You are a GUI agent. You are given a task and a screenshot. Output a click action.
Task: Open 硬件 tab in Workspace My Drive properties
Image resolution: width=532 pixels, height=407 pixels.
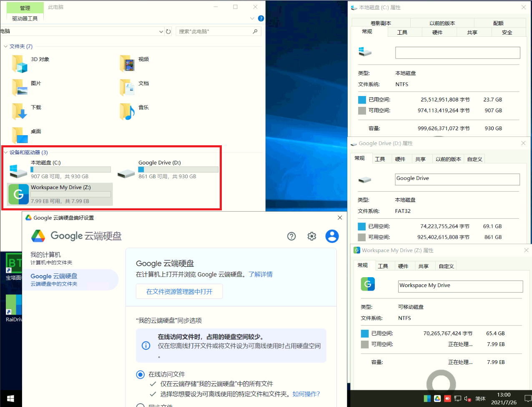tap(403, 266)
